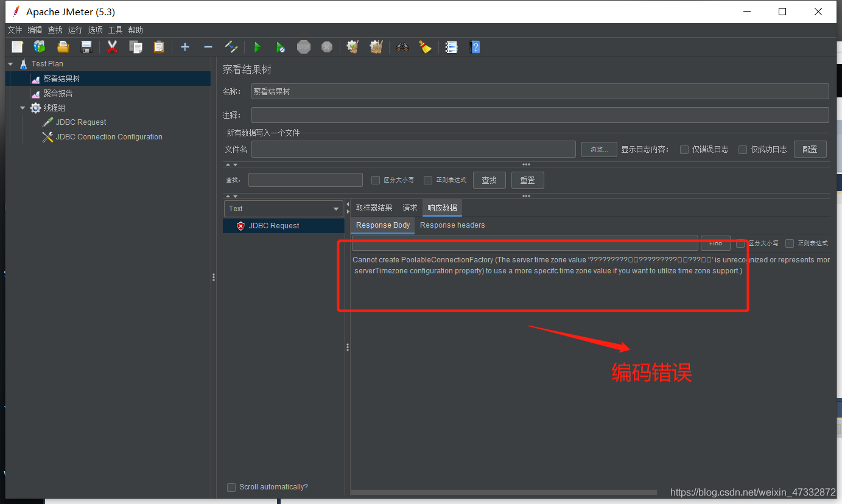Click the Stop test icon
This screenshot has width=842, height=504.
pyautogui.click(x=304, y=47)
